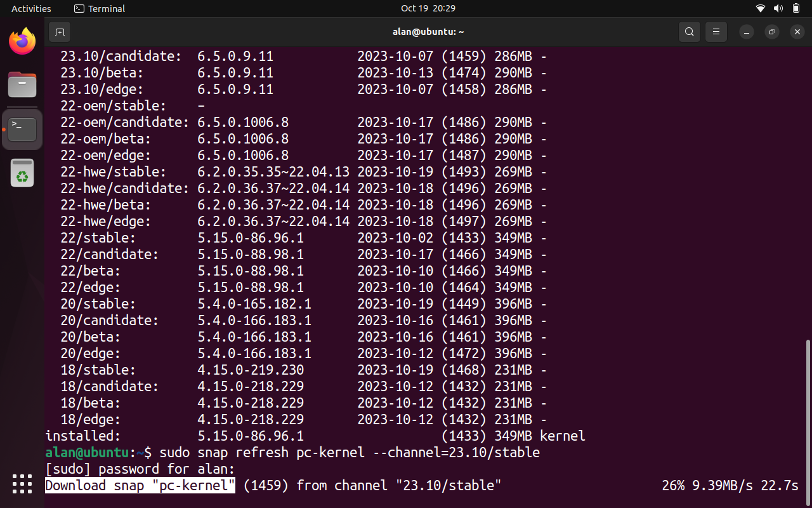Open the Trash from the dock
Viewport: 812px width, 508px height.
(22, 173)
